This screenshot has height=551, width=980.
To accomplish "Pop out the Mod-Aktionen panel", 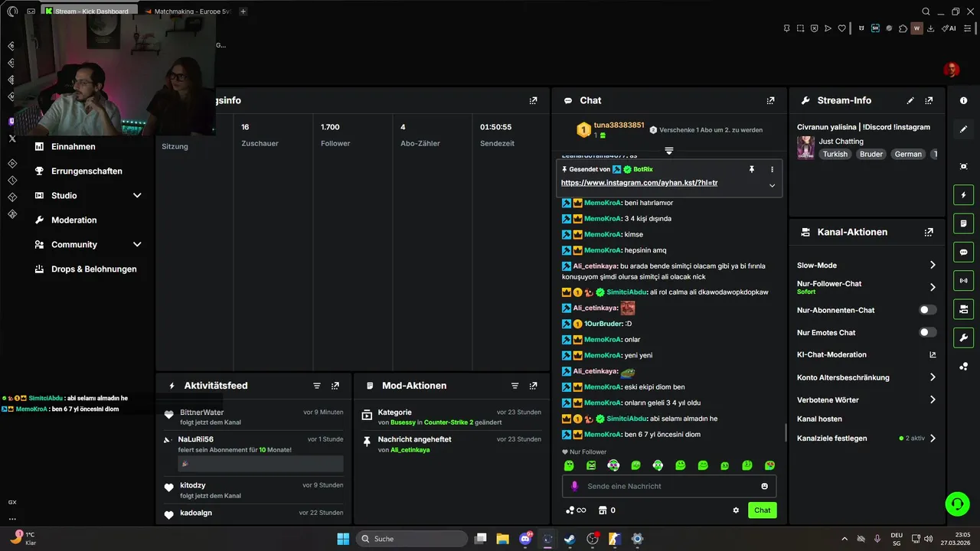I will point(533,386).
